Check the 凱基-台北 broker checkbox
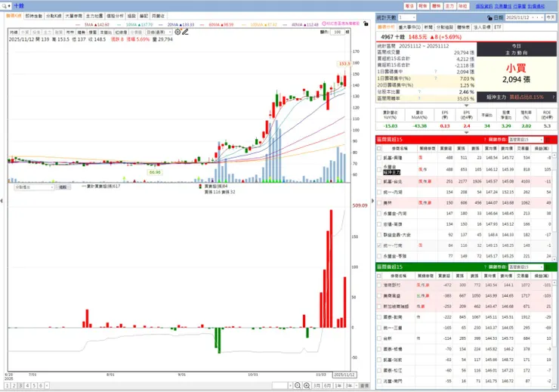 pos(379,181)
